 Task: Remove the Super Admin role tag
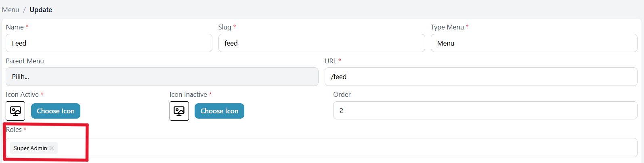pyautogui.click(x=52, y=148)
